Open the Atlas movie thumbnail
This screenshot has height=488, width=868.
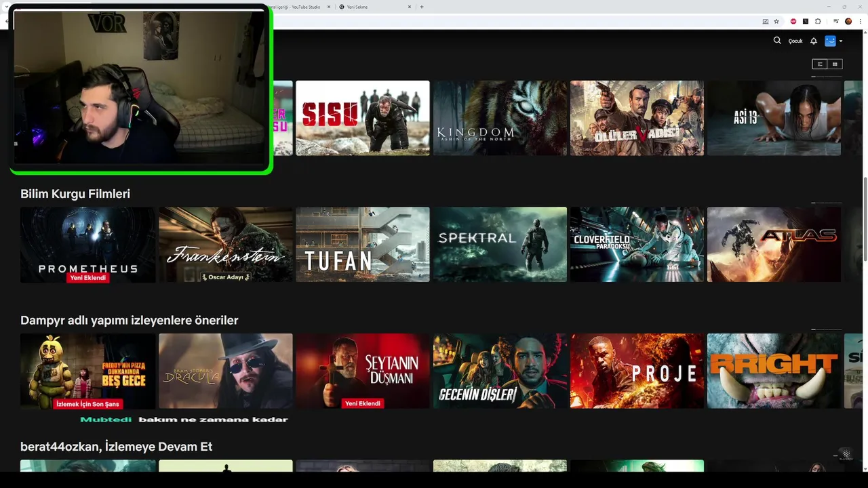(x=774, y=245)
